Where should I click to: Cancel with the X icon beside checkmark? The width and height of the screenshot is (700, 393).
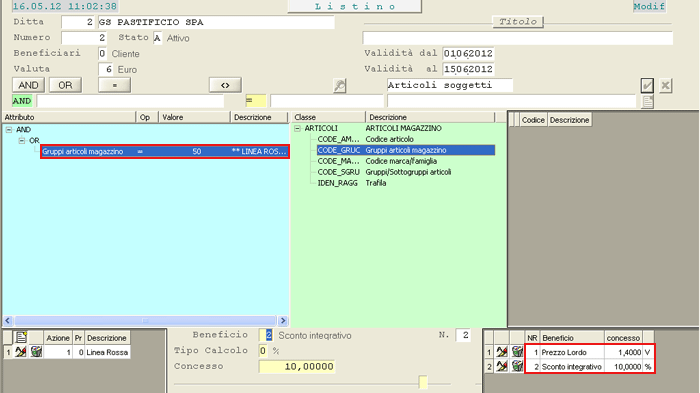coord(665,85)
